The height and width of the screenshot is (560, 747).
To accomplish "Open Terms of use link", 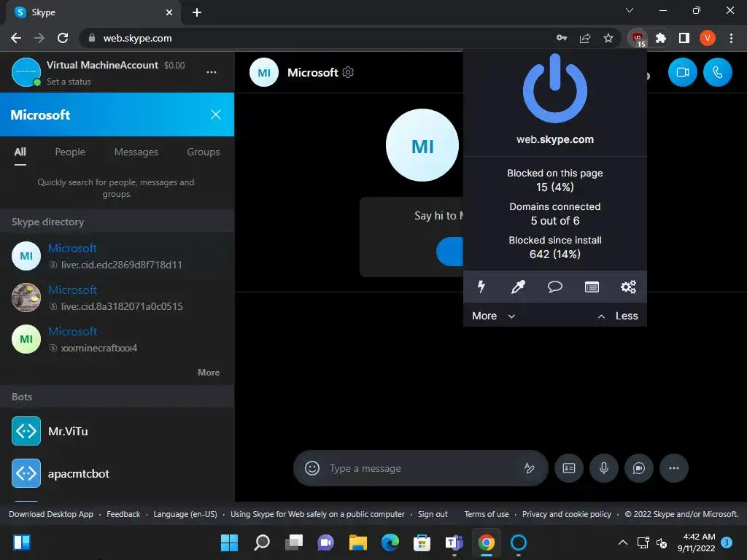I will point(487,514).
